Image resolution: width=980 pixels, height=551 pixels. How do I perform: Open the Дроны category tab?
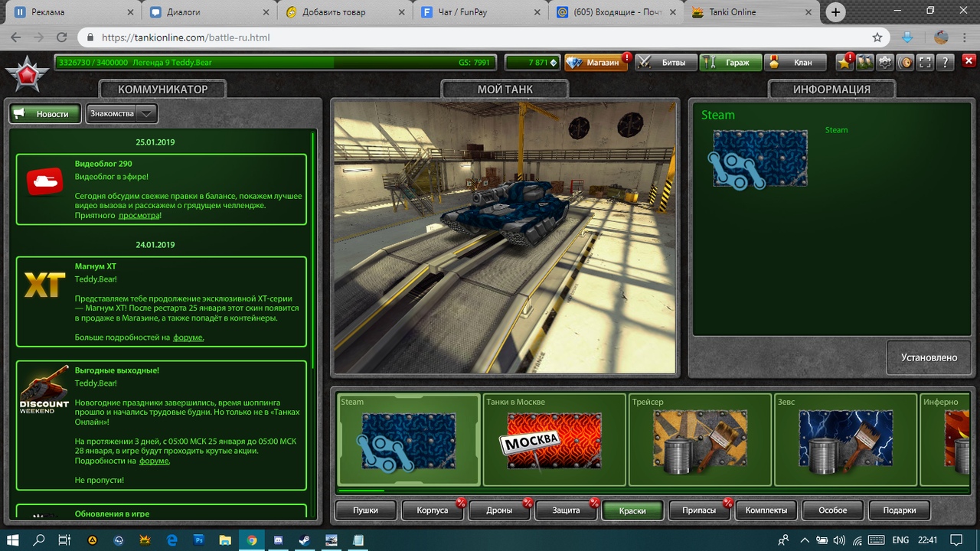498,510
